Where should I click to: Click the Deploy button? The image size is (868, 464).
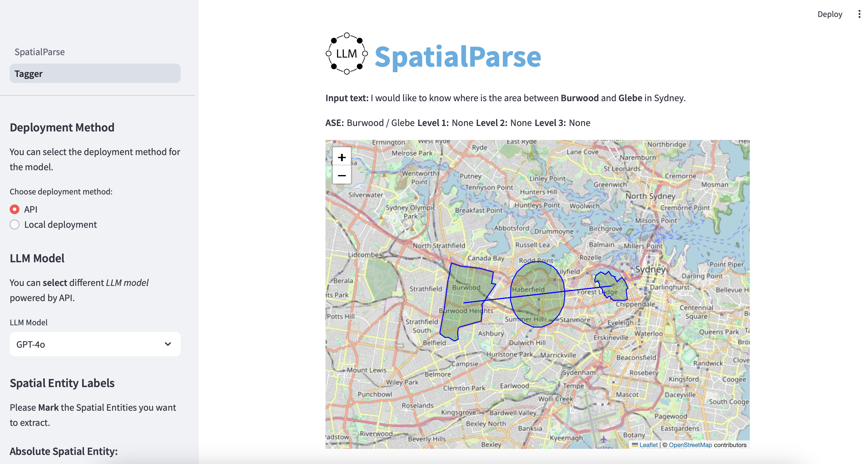[x=829, y=14]
